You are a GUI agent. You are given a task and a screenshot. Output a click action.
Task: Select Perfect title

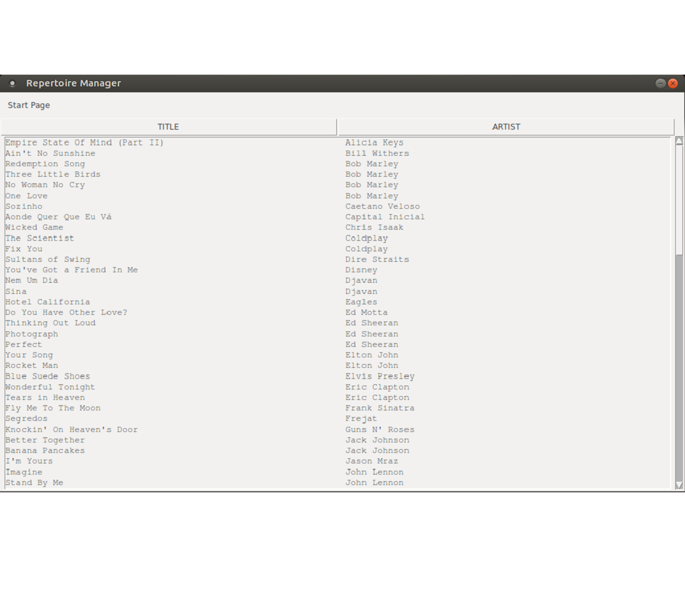(x=24, y=344)
